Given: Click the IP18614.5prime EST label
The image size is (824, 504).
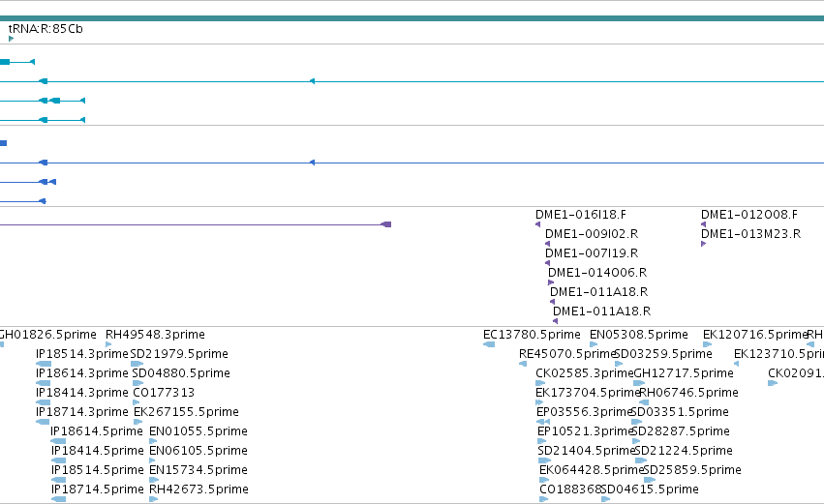Looking at the screenshot, I should [97, 431].
